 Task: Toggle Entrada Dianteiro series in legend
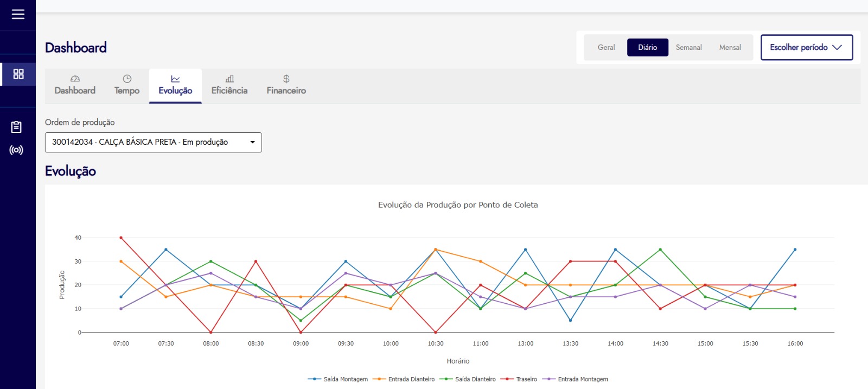coord(404,379)
